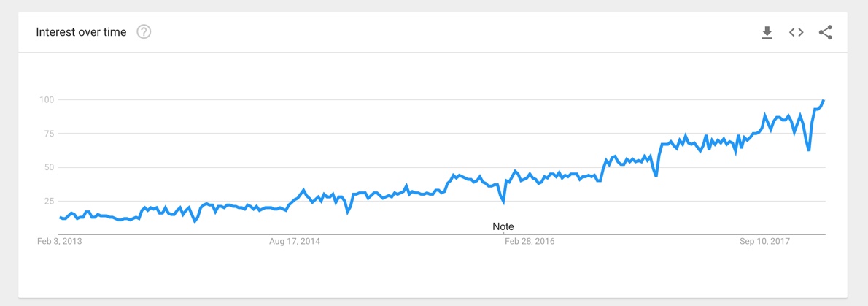This screenshot has width=868, height=306.
Task: Click the lowest dip near early 2014
Action: click(194, 221)
